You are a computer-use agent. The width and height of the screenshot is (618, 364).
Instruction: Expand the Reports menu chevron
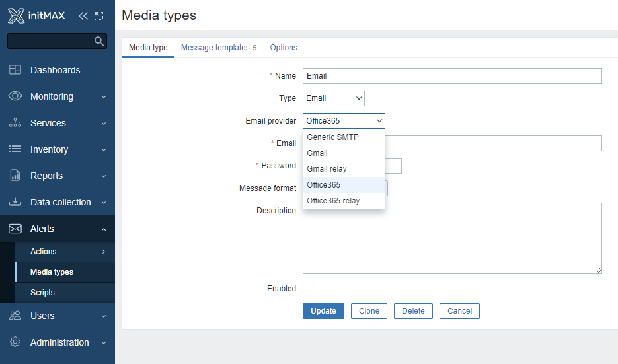pos(104,176)
